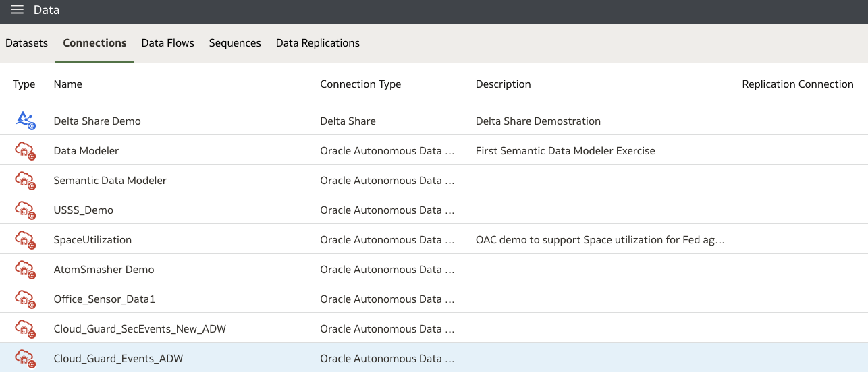The height and width of the screenshot is (375, 868).
Task: Click the Delta Share Demo connection icon
Action: point(25,121)
